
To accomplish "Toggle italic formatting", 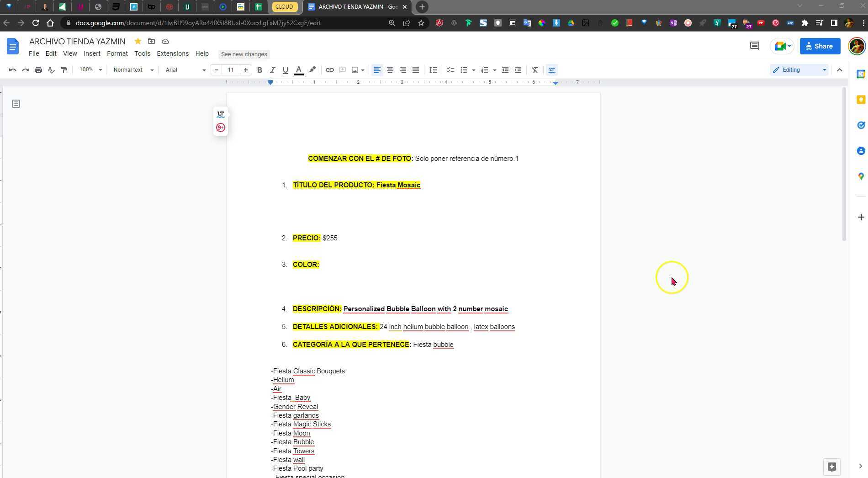I will click(x=272, y=70).
